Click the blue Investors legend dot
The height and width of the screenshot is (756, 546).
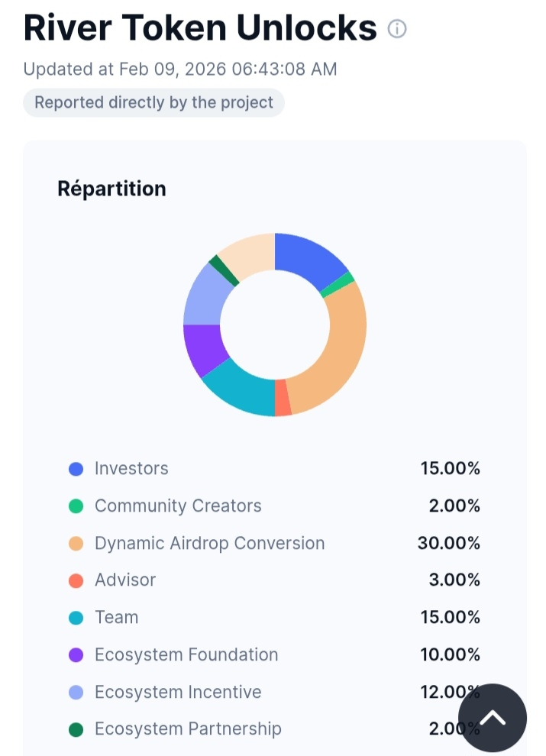pos(76,469)
